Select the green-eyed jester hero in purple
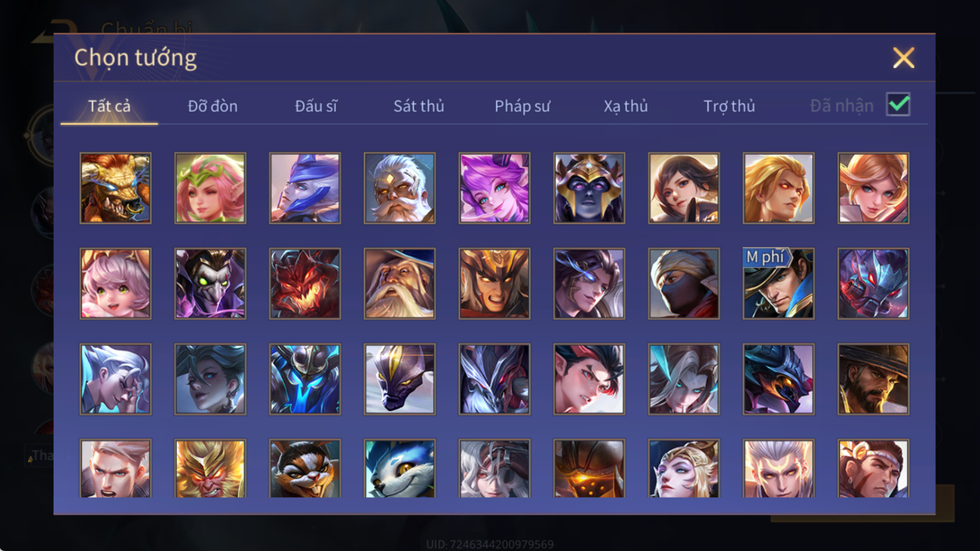 pos(210,283)
